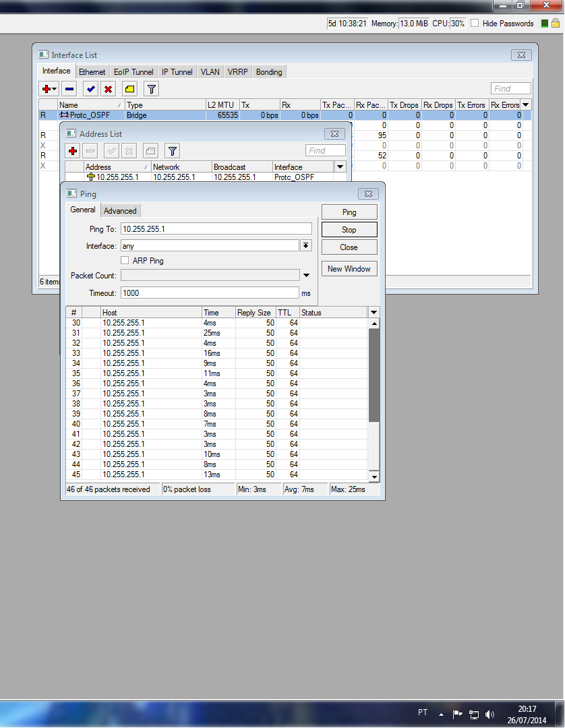Viewport: 565px width, 728px height.
Task: Expand the Packet Count field arrow
Action: point(306,275)
